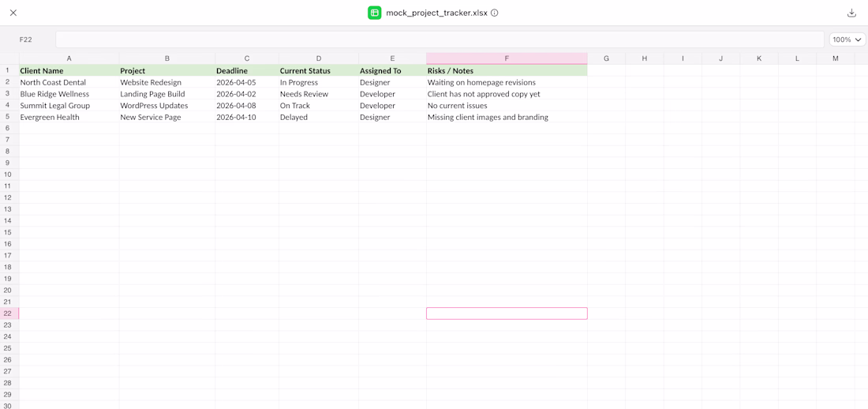The image size is (868, 409).
Task: Select 'Waiting on homepage revisions' note cell
Action: 507,82
